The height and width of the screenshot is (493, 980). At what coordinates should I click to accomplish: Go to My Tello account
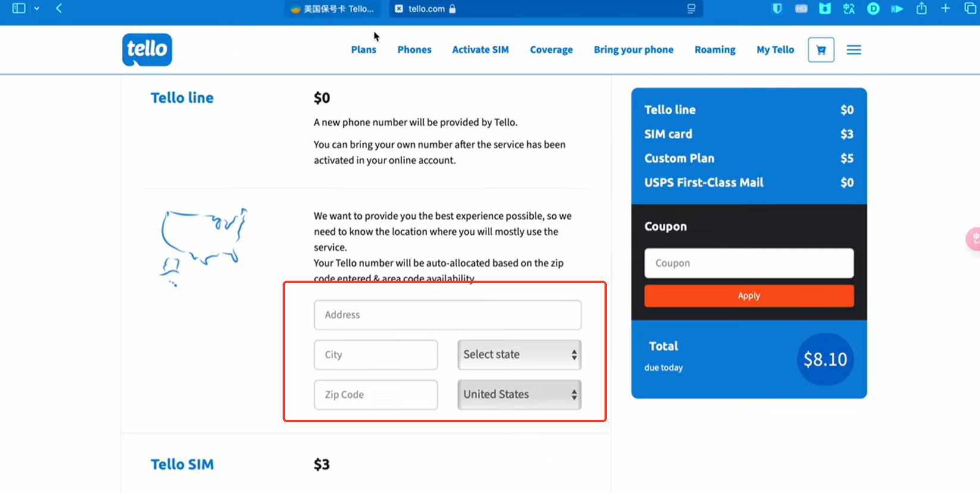click(775, 50)
